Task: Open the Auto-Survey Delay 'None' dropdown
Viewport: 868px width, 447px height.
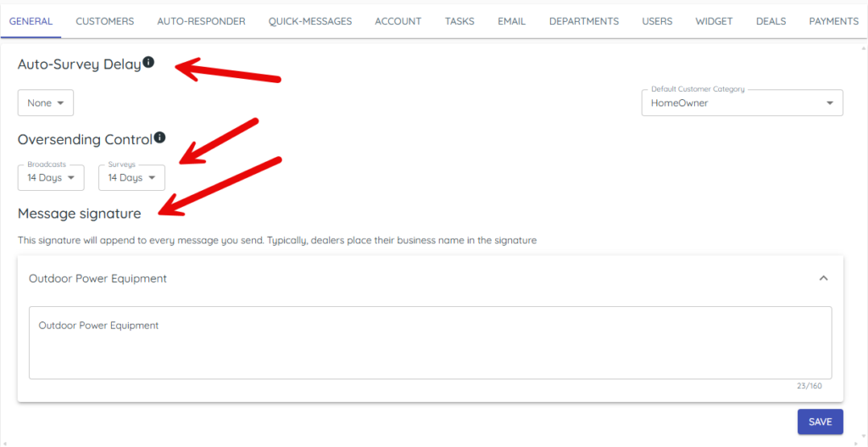Action: [x=46, y=103]
